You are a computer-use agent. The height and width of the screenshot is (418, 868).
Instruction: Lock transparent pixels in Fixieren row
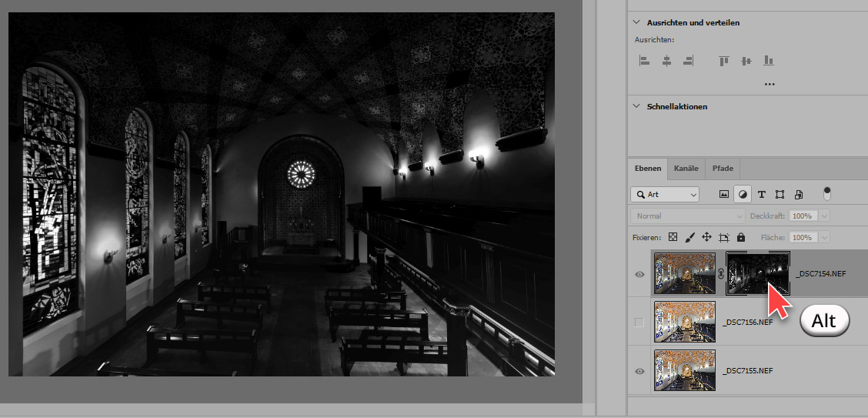673,237
